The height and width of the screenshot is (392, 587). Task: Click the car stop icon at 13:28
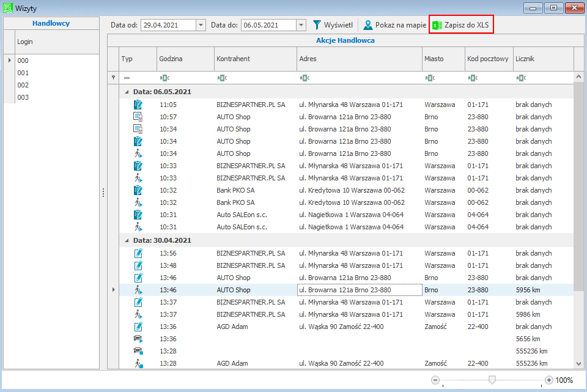(138, 351)
